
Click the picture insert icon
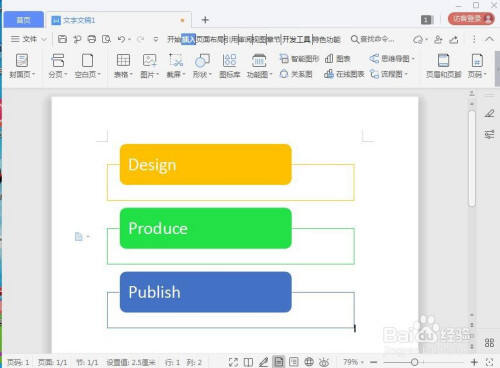149,60
